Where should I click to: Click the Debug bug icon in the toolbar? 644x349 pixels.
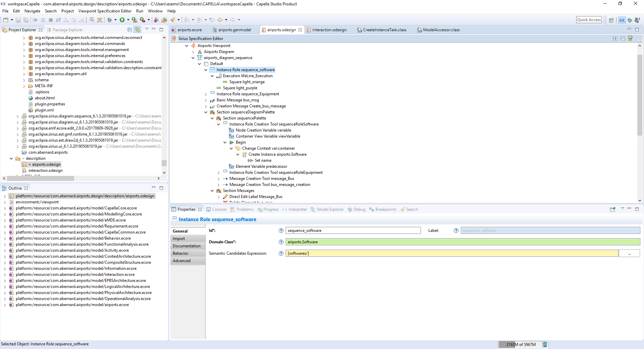[x=109, y=20]
